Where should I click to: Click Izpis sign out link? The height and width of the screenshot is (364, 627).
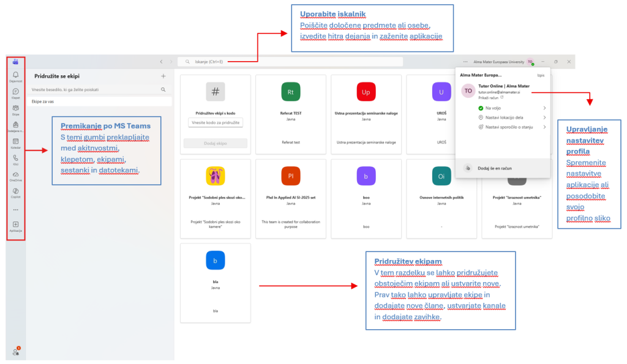pyautogui.click(x=541, y=75)
